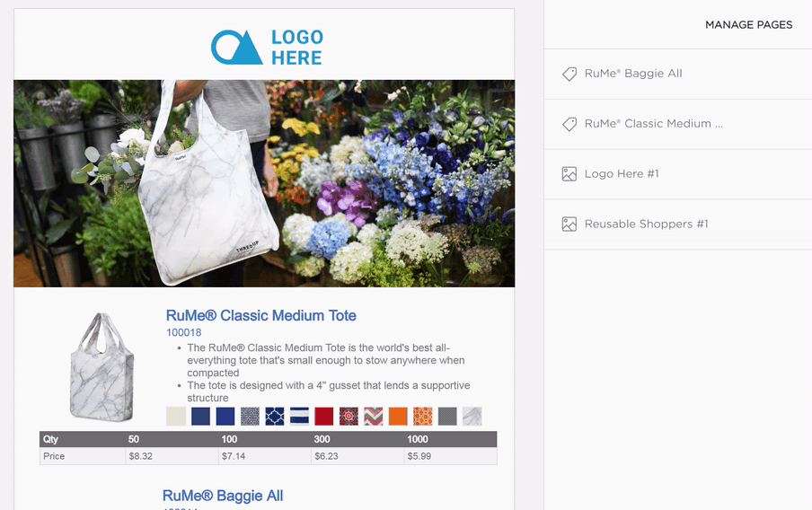Click the Price row label
This screenshot has width=812, height=510.
coord(83,456)
